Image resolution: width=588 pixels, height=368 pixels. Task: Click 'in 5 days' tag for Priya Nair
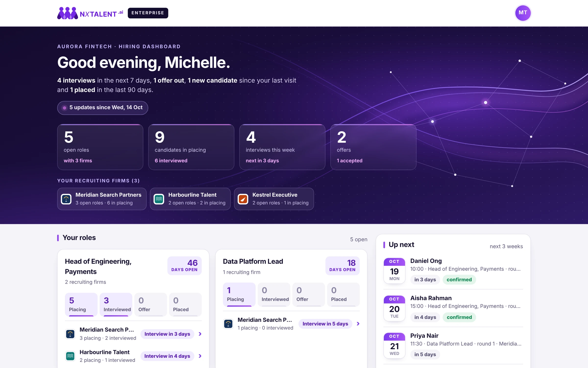tap(425, 355)
